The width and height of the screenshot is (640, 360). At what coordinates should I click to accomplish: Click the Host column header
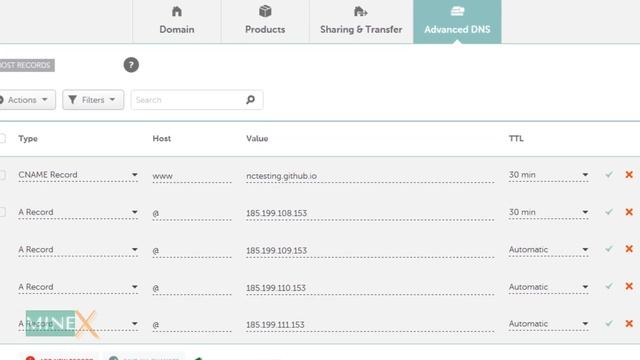point(162,139)
